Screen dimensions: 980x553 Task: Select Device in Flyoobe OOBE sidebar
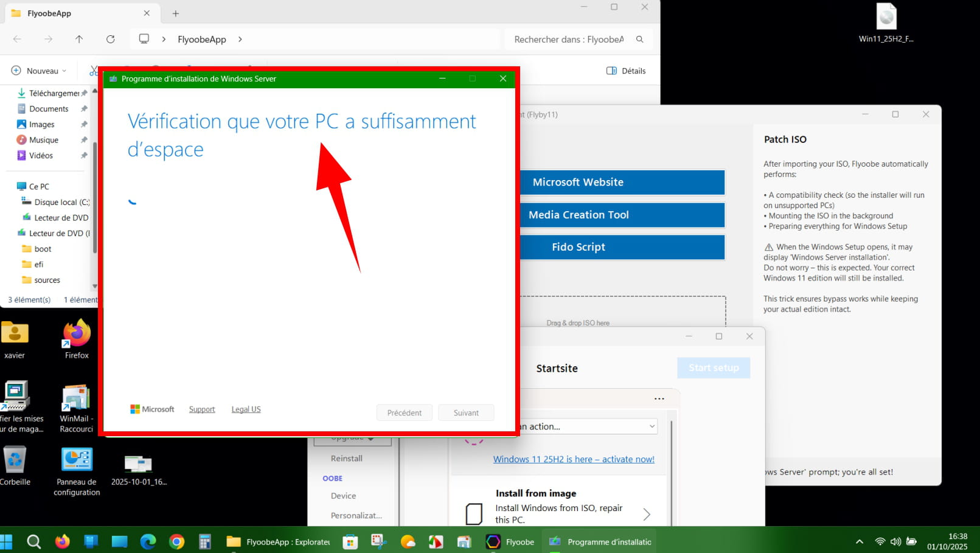click(344, 496)
